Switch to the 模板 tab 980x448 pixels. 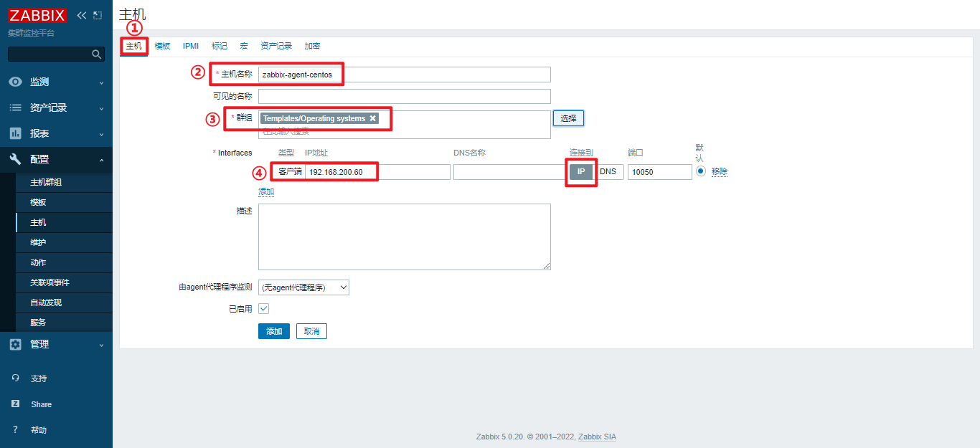(163, 46)
